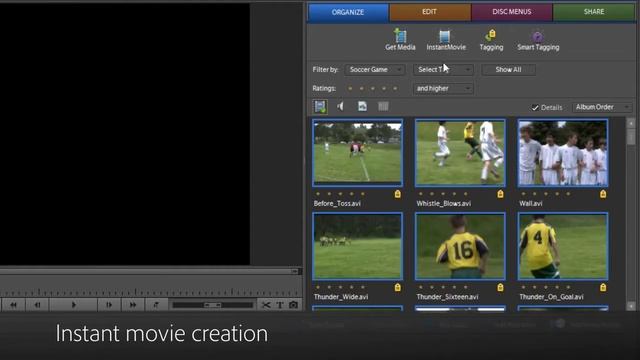Step back one frame in the monitor
640x360 pixels.
click(x=37, y=305)
